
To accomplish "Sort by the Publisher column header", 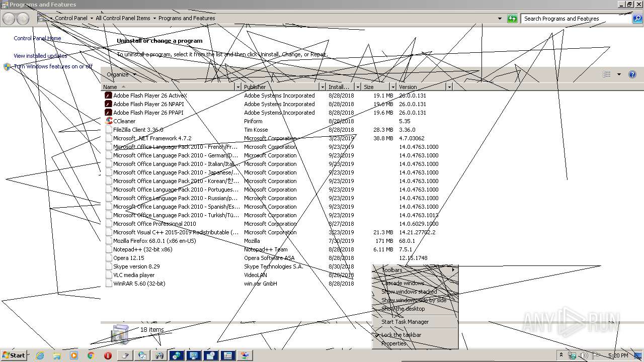I will (281, 87).
